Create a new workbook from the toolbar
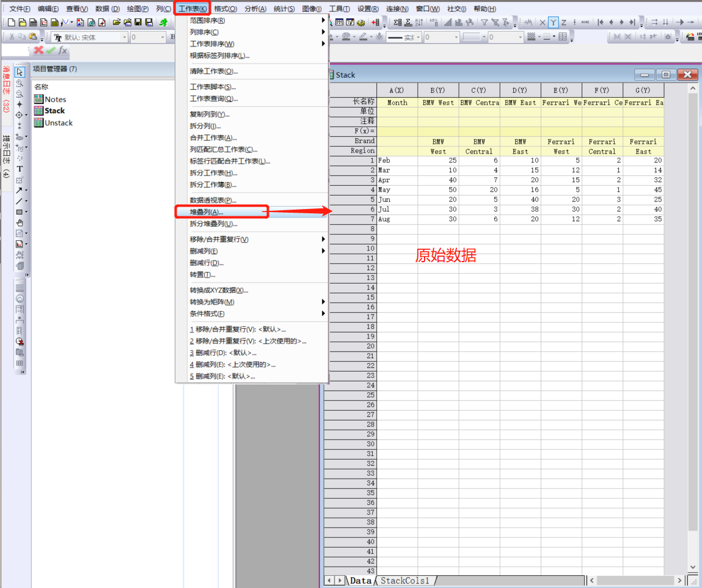Viewport: 702px width, 588px height. tap(33, 22)
